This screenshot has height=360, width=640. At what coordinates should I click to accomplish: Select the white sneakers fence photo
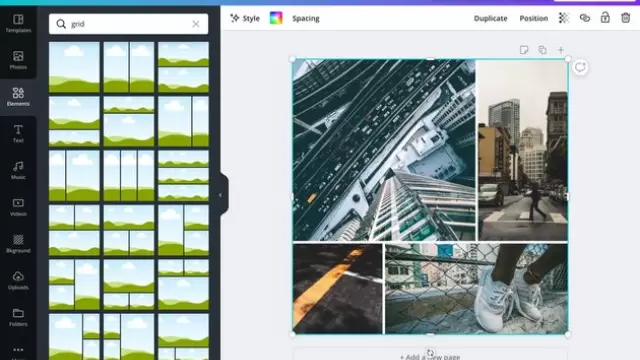(x=476, y=289)
